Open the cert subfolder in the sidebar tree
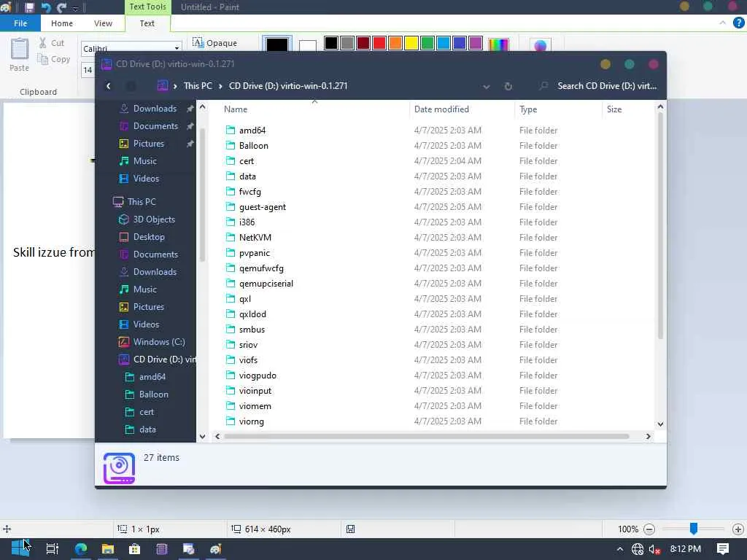The image size is (747, 560). (x=146, y=412)
